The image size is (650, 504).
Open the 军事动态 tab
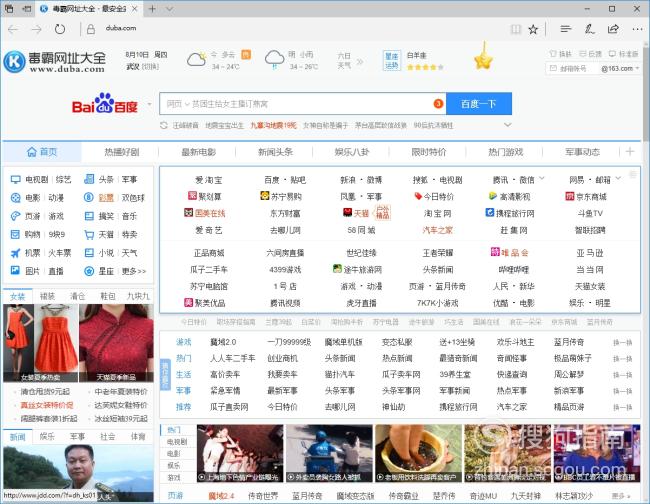tap(582, 152)
